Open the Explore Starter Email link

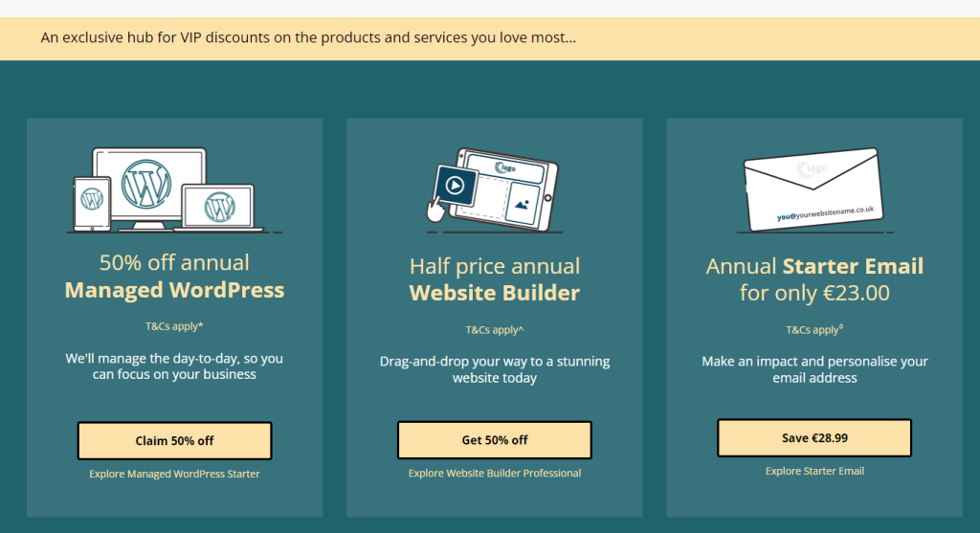[814, 471]
